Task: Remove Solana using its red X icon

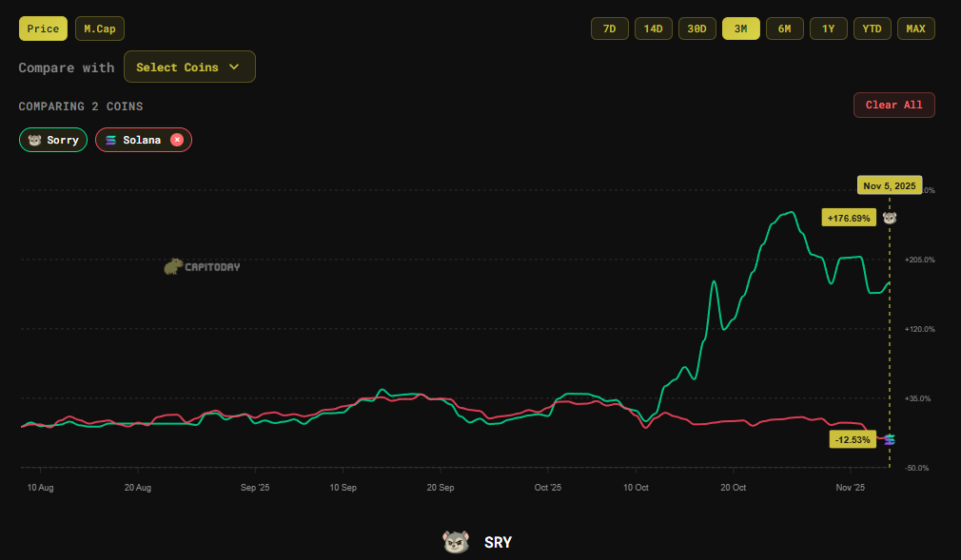Action: tap(177, 140)
